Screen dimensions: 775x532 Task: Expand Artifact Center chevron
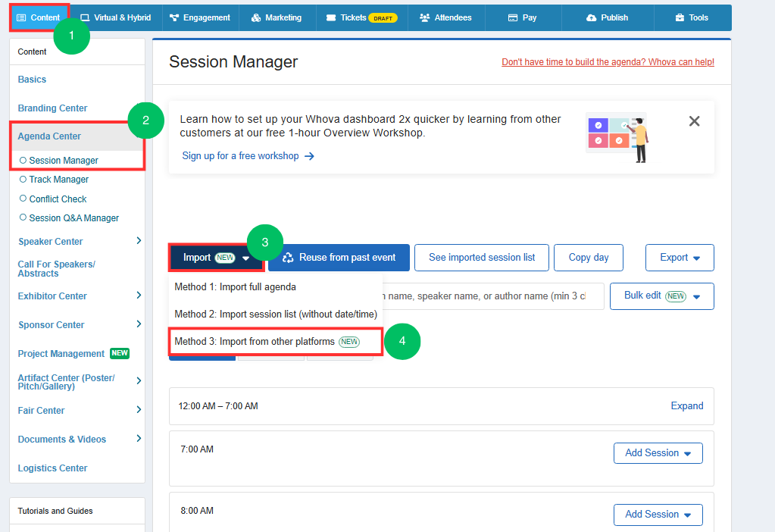[139, 380]
